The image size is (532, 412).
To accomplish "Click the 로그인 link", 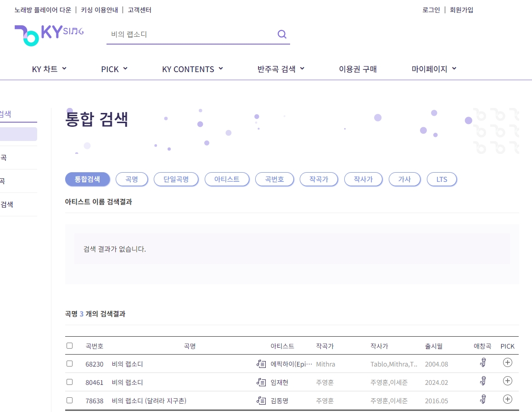I will 431,10.
